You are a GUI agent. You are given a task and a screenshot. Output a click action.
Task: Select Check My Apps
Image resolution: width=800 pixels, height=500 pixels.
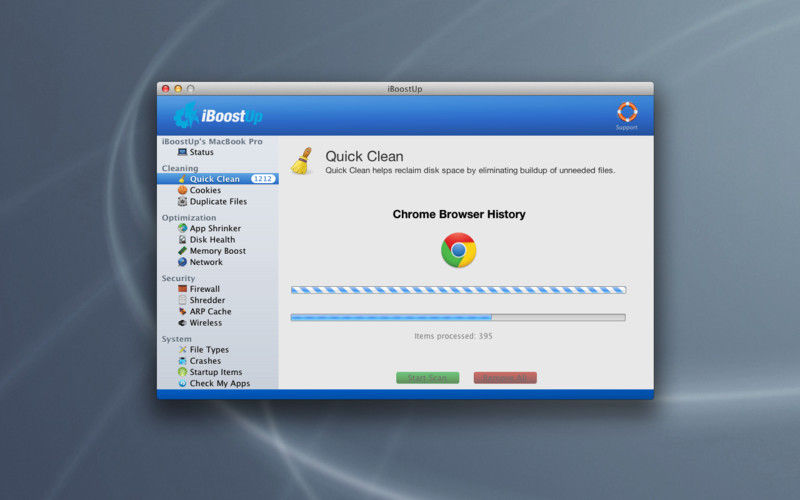[x=218, y=383]
